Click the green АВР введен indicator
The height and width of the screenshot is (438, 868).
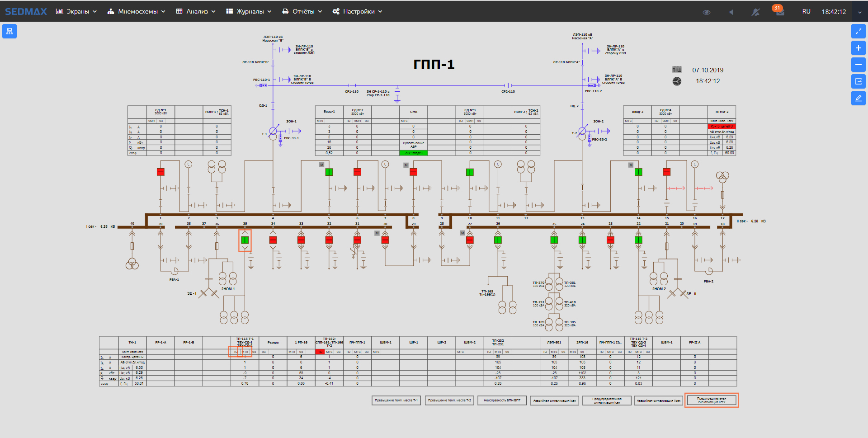click(413, 153)
